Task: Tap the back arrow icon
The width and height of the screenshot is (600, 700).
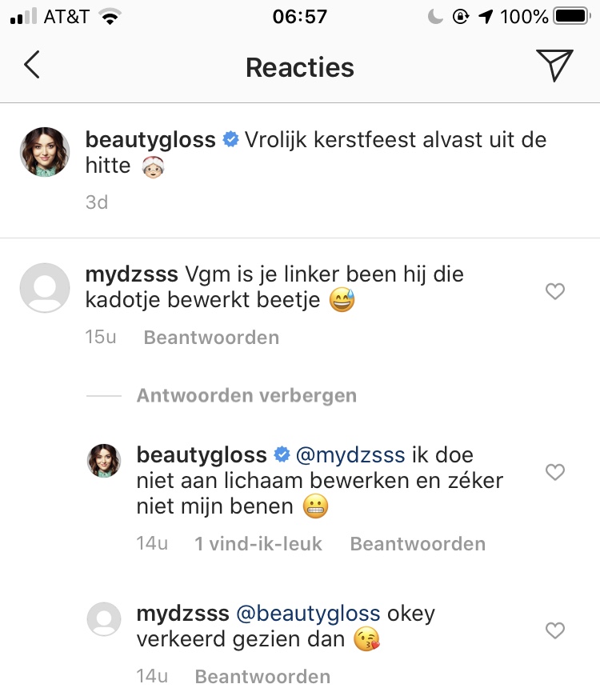Action: (32, 65)
